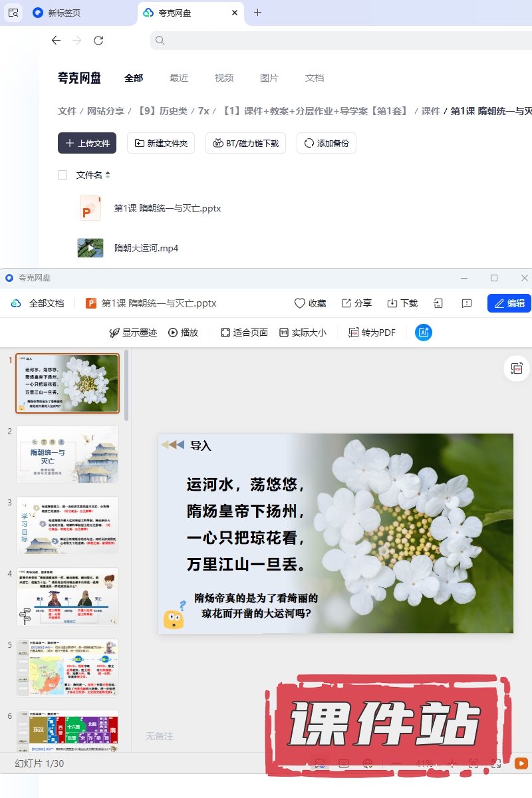Switch to the 新标签页 browser tab

(65, 13)
